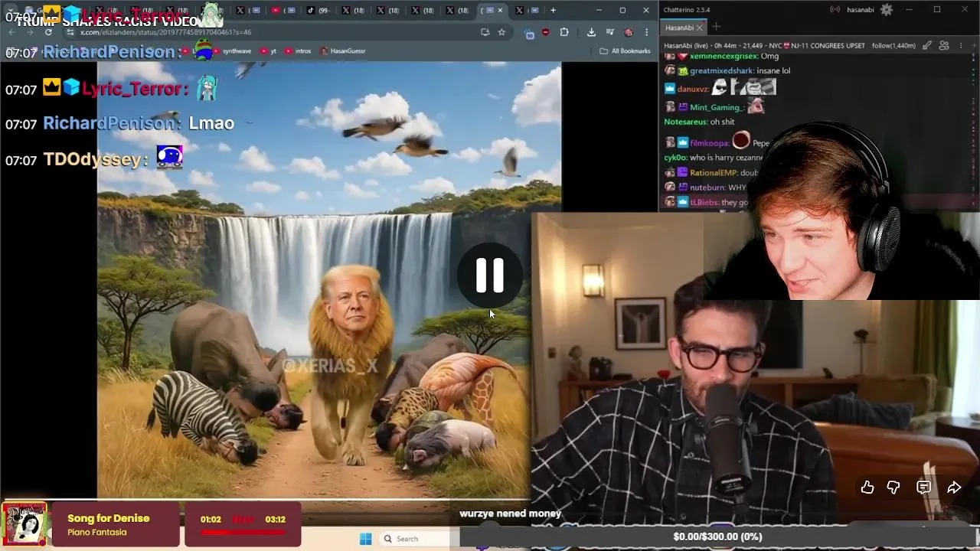Click username filmkoopa in chat

(709, 142)
